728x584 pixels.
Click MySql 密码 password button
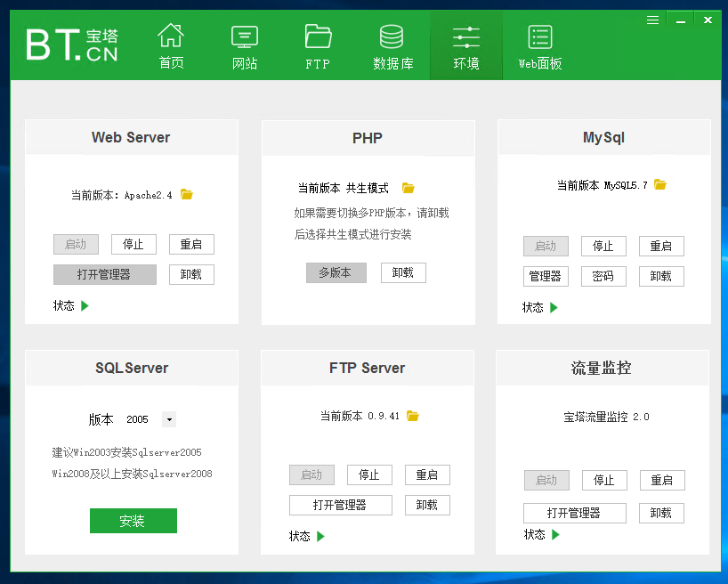(x=603, y=277)
